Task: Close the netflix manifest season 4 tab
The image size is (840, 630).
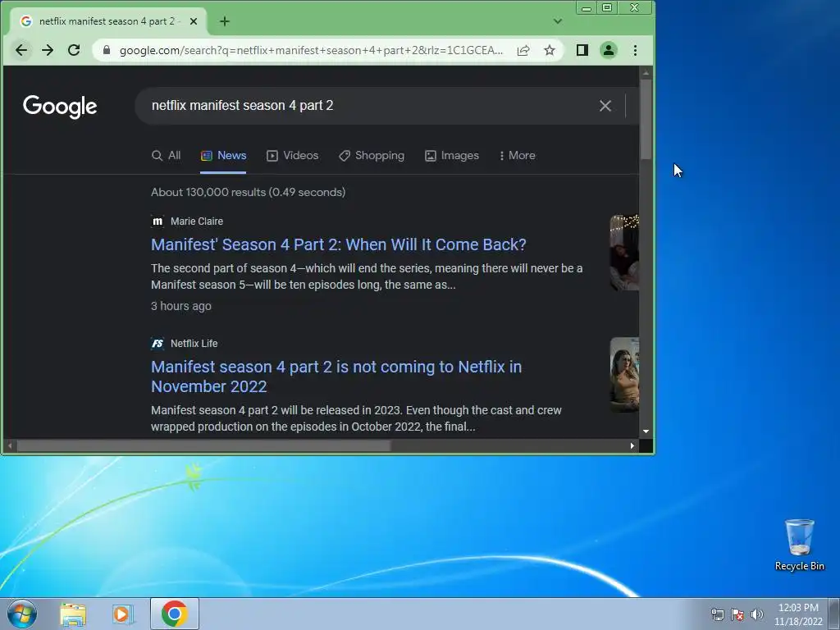Action: pos(194,21)
